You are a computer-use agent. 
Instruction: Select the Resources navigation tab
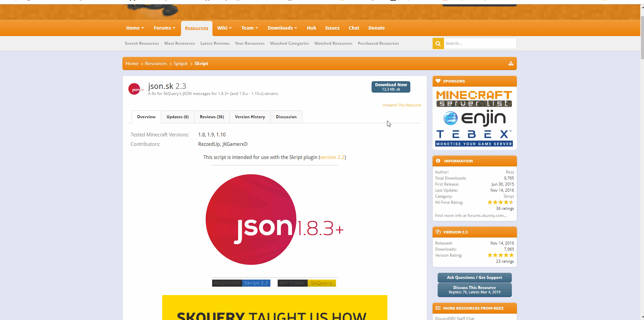[197, 28]
